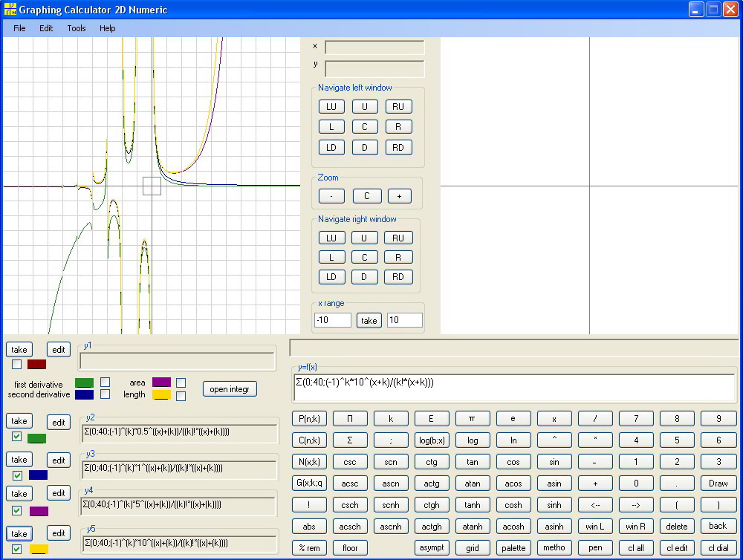Image resolution: width=743 pixels, height=560 pixels.
Task: Click the dark red y1 color swatch
Action: pos(36,365)
